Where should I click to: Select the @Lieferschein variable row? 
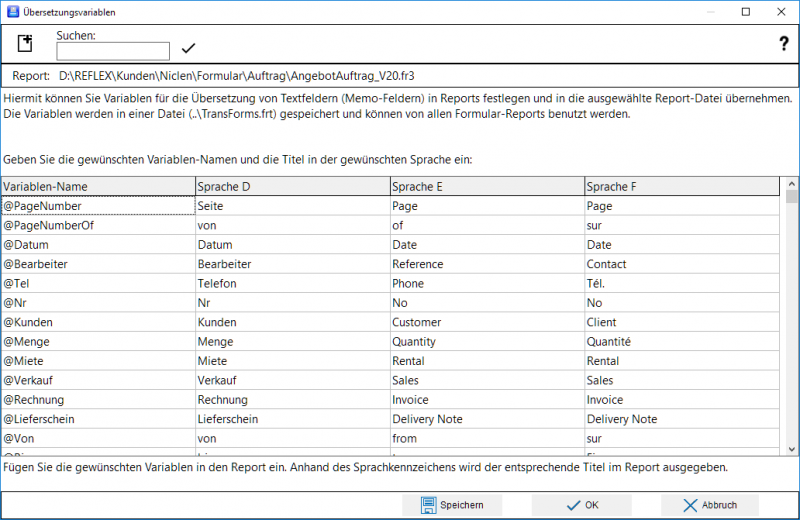98,419
